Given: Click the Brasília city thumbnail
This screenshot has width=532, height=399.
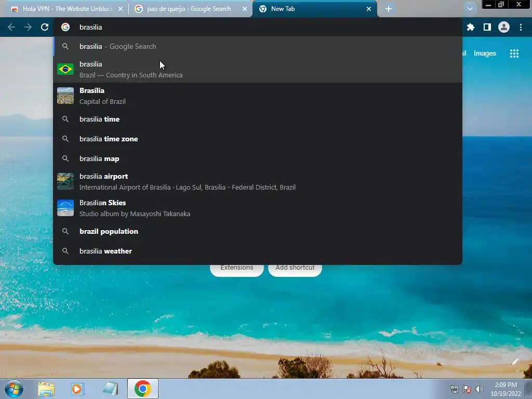Looking at the screenshot, I should [65, 96].
